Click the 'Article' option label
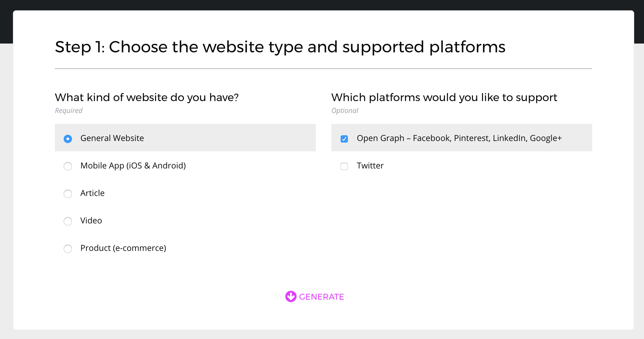644x339 pixels. (92, 193)
